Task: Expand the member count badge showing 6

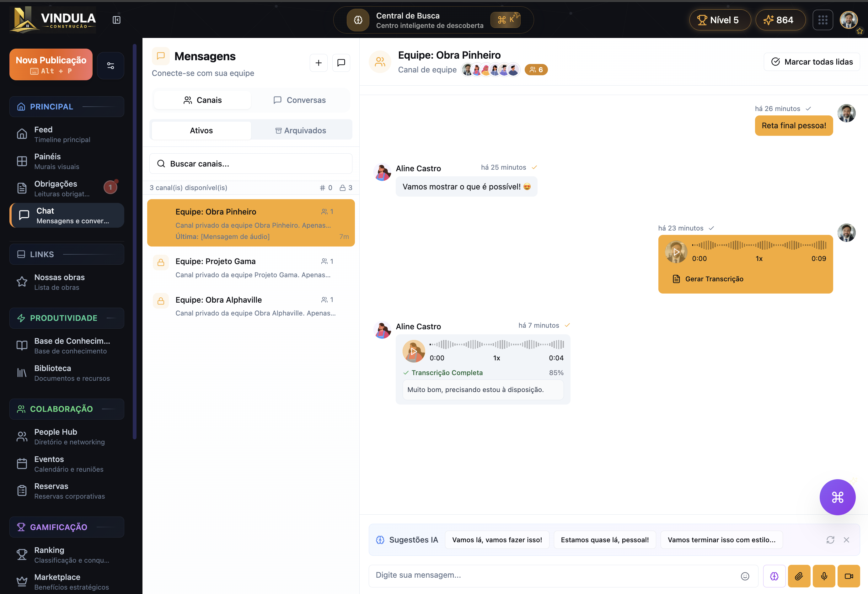Action: click(x=536, y=69)
